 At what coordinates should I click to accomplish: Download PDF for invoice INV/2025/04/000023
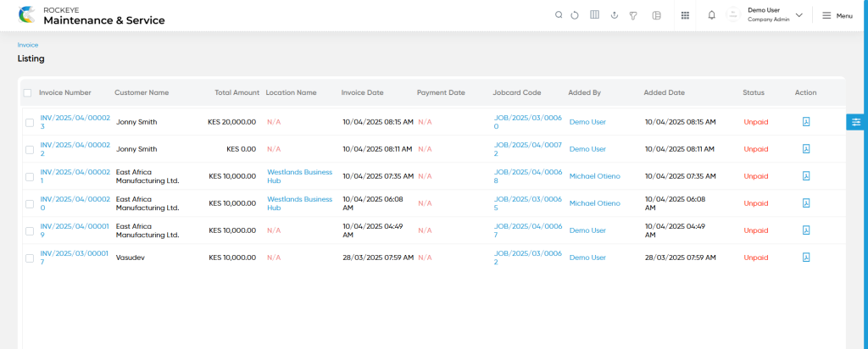point(806,122)
